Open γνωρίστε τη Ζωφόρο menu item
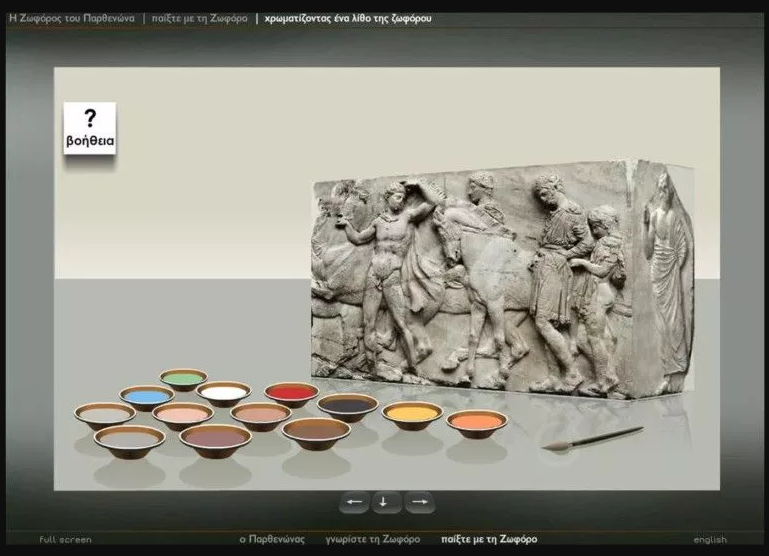The image size is (769, 556). 373,539
